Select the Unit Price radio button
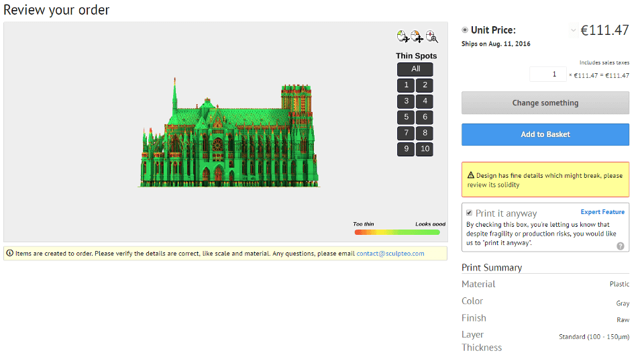Screen dimensions: 644x357 tap(464, 30)
